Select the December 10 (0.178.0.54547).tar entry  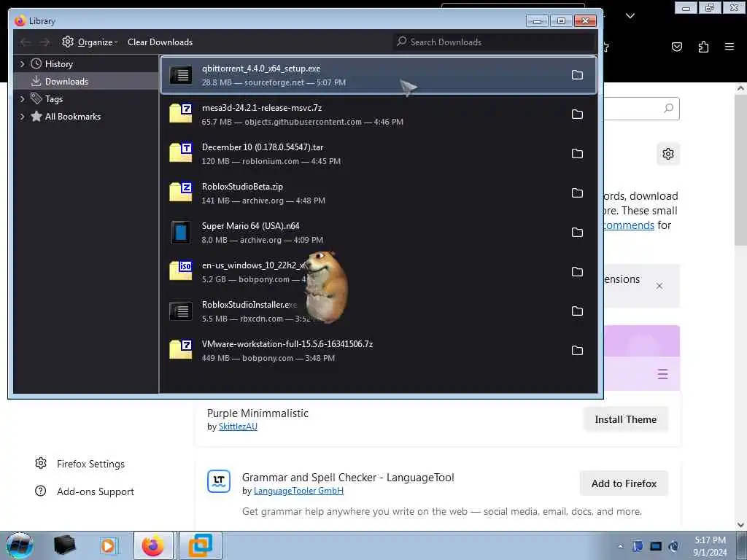click(x=379, y=153)
